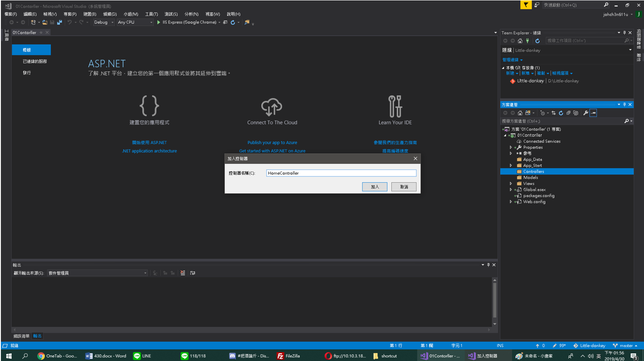Open the .NET application architecture link

click(x=149, y=151)
